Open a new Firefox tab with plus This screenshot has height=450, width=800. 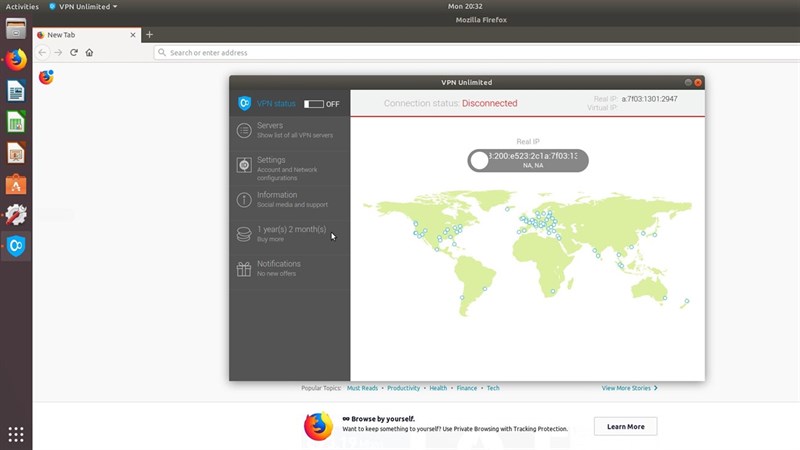pos(149,35)
